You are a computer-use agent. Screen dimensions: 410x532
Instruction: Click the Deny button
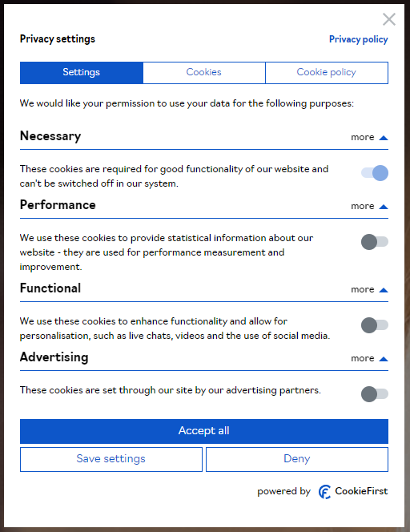click(x=297, y=459)
